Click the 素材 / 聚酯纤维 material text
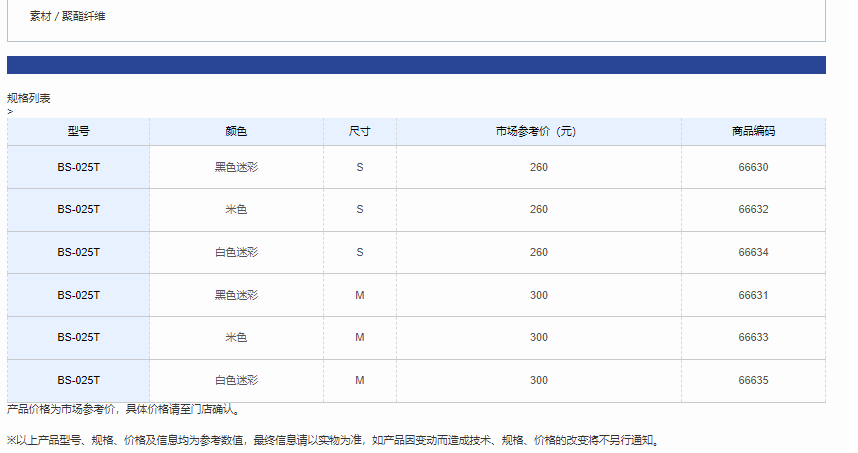 [x=67, y=16]
